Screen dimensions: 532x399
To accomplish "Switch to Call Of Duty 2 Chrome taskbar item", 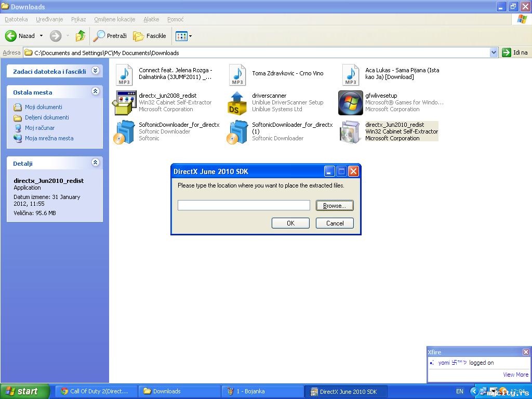I will point(97,392).
